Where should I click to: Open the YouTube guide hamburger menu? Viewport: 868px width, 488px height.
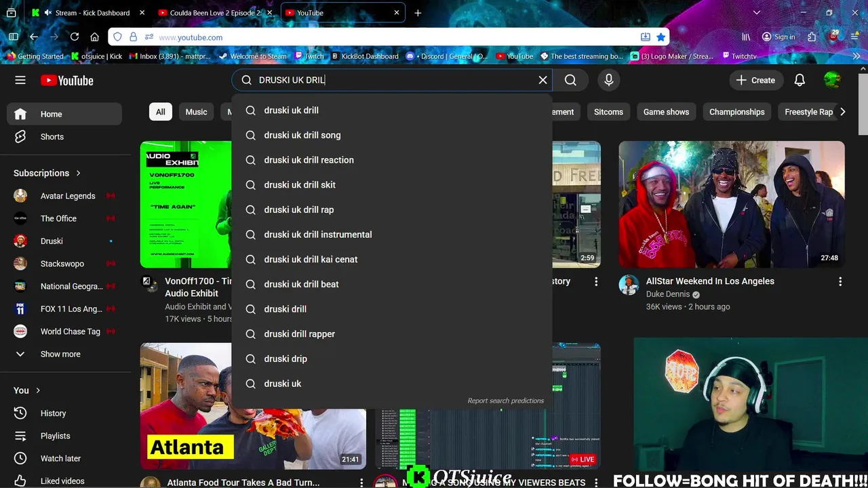(20, 80)
